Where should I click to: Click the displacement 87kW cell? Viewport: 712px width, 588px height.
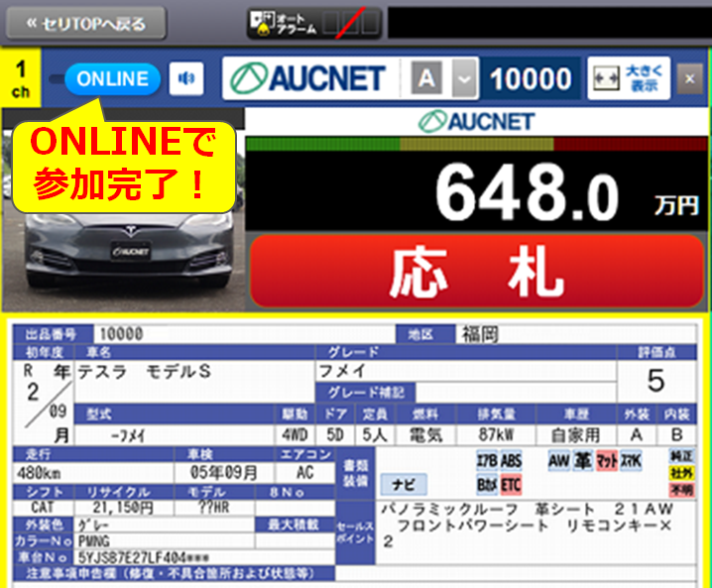click(496, 435)
